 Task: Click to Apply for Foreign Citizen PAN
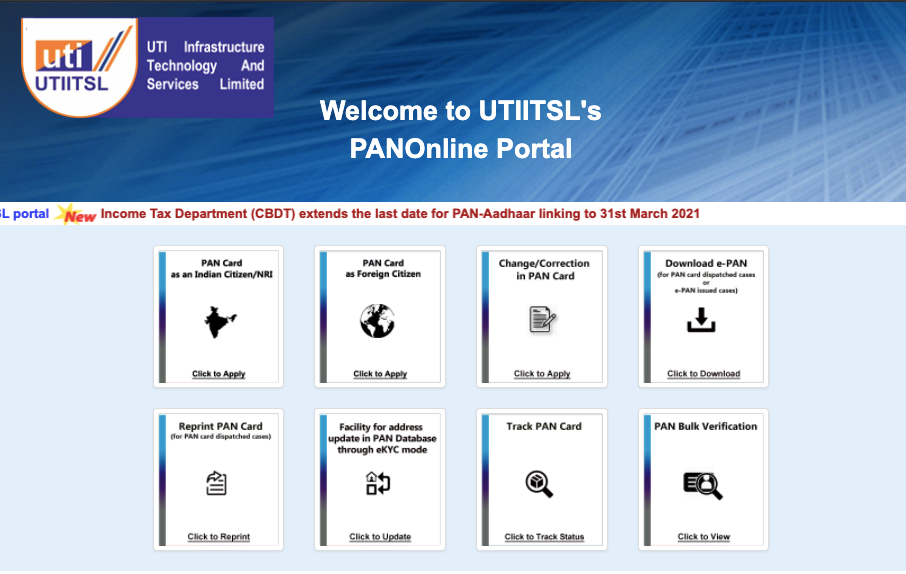pos(380,374)
